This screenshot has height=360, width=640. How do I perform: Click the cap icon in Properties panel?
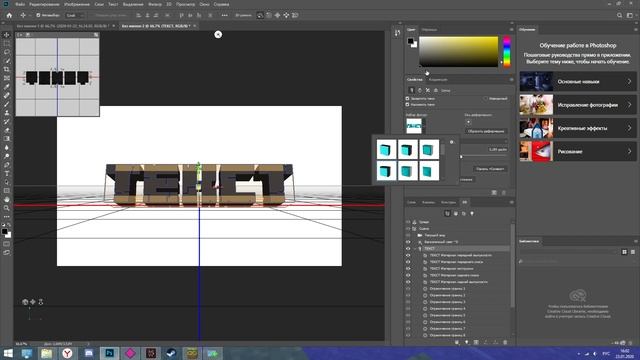[428, 90]
